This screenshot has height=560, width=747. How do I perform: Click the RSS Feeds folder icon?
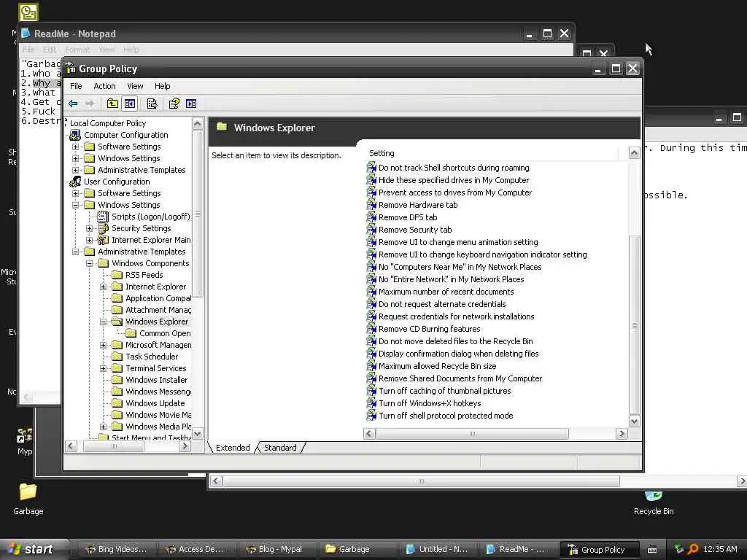[117, 275]
